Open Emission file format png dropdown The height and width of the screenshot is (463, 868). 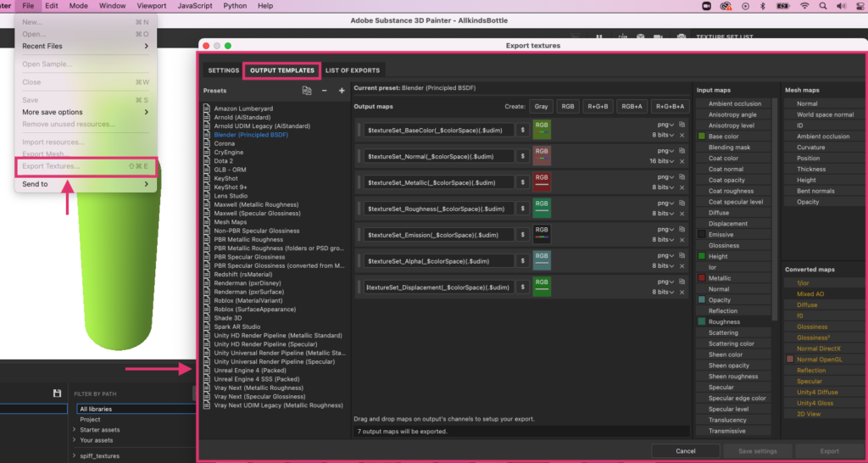(666, 229)
